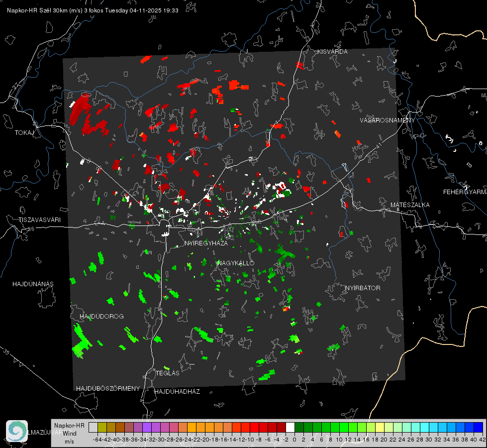Click the MÁTÉSZALKA town label
The height and width of the screenshot is (448, 487).
tap(410, 205)
